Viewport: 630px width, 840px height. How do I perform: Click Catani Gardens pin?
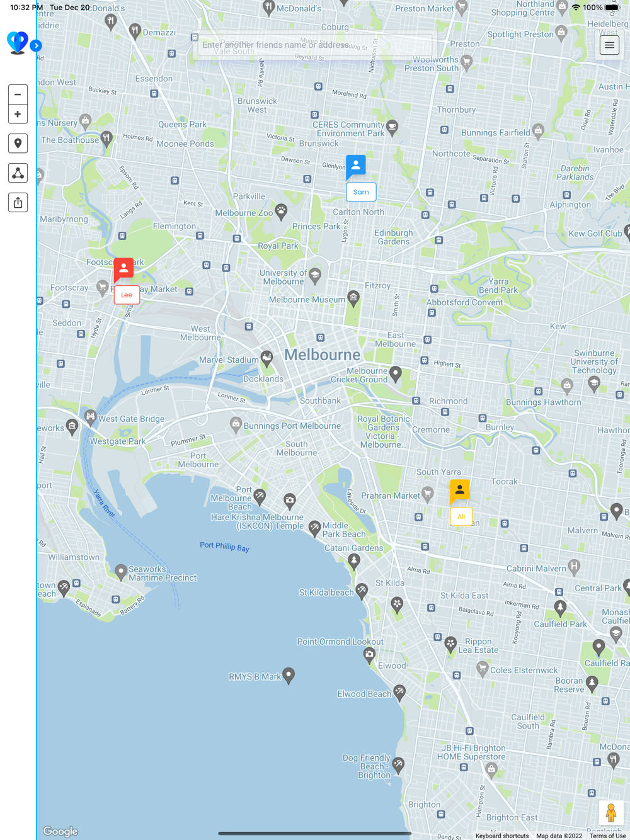click(x=354, y=561)
